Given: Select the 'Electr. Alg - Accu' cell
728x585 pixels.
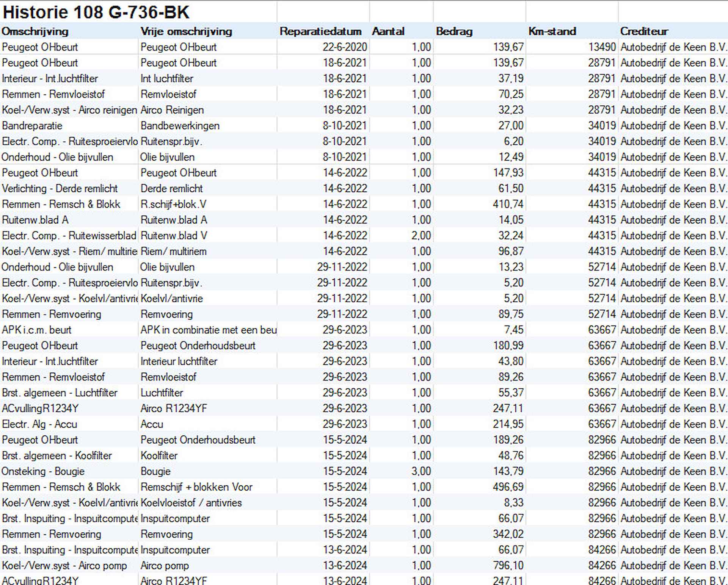Looking at the screenshot, I should click(x=39, y=424).
